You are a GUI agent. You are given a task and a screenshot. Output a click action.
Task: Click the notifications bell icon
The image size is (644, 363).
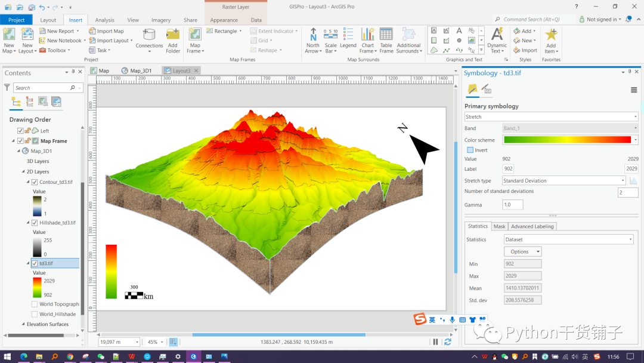pyautogui.click(x=628, y=19)
